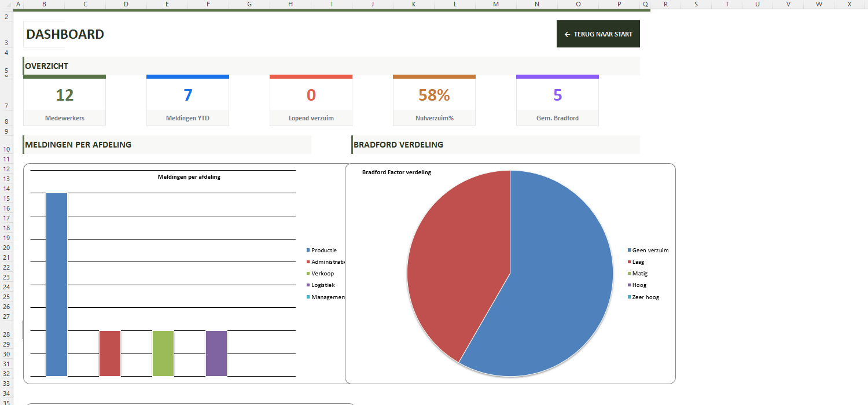Click the Zeer hoog legend entry
The height and width of the screenshot is (405, 868).
tap(643, 297)
